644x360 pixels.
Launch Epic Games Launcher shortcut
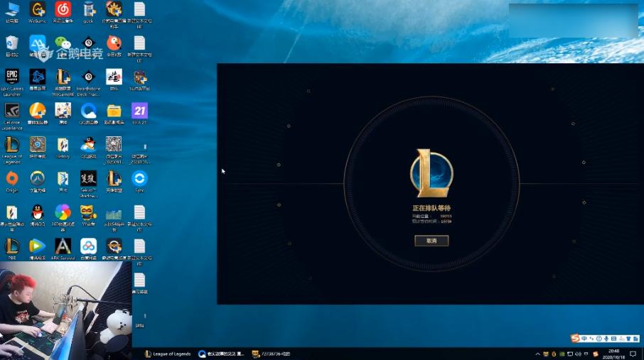12,82
